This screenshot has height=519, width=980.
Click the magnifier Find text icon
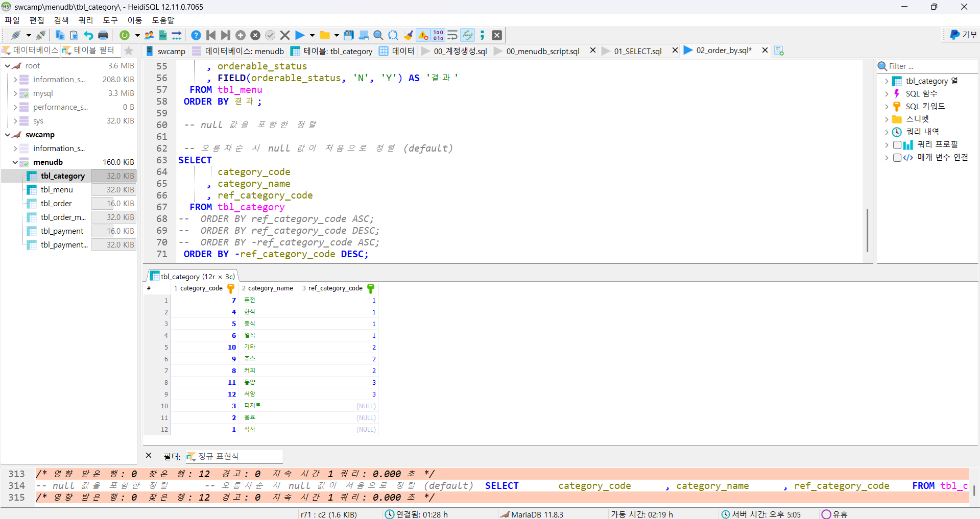(378, 35)
